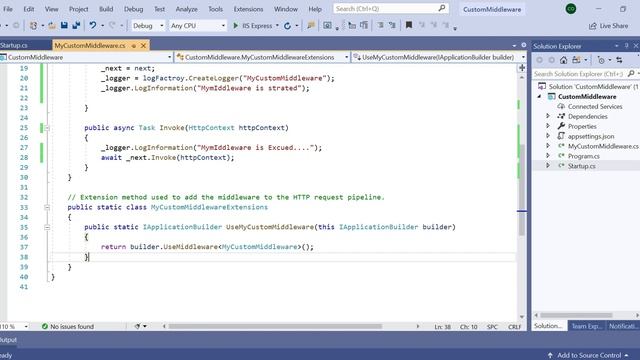Collapse the MyCustomMiddlewareExtensions class at line 33

click(x=47, y=207)
